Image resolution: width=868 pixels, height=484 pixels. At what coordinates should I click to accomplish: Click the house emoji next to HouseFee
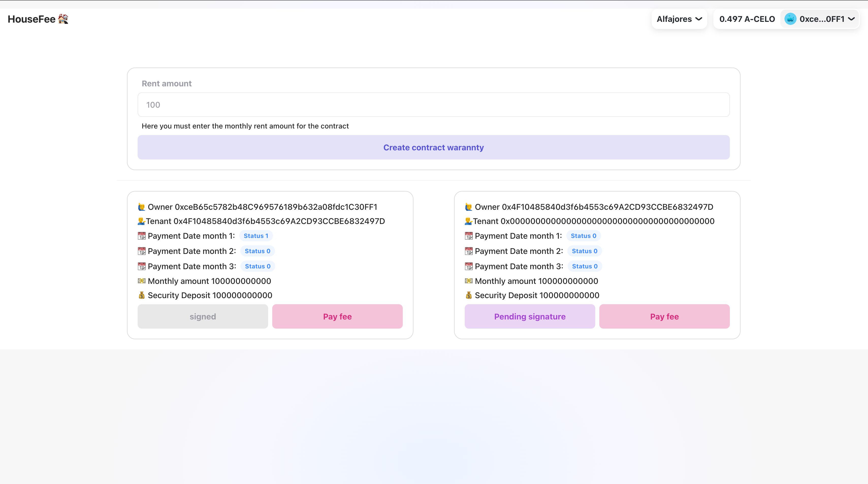coord(63,19)
